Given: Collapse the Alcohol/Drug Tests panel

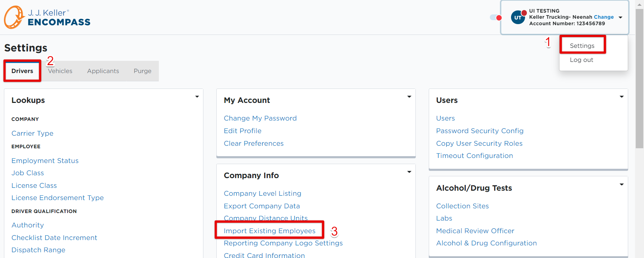Looking at the screenshot, I should 622,185.
